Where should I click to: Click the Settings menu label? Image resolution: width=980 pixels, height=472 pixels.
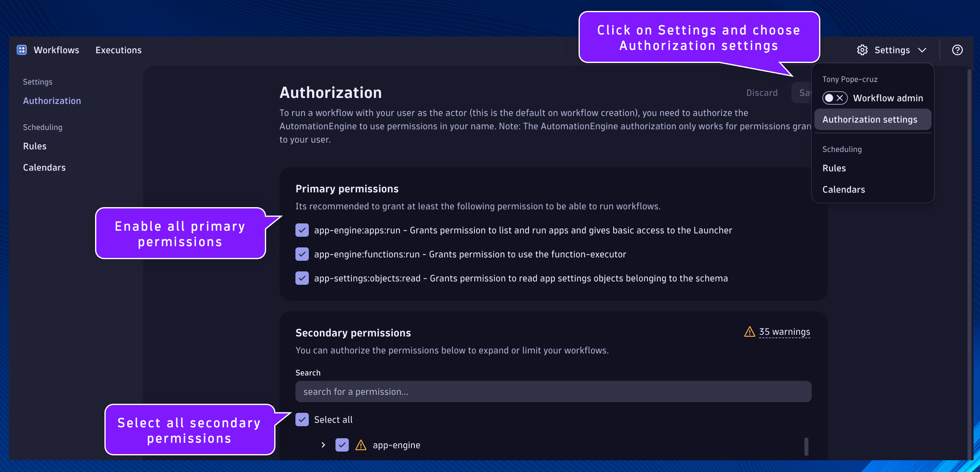[x=892, y=50]
